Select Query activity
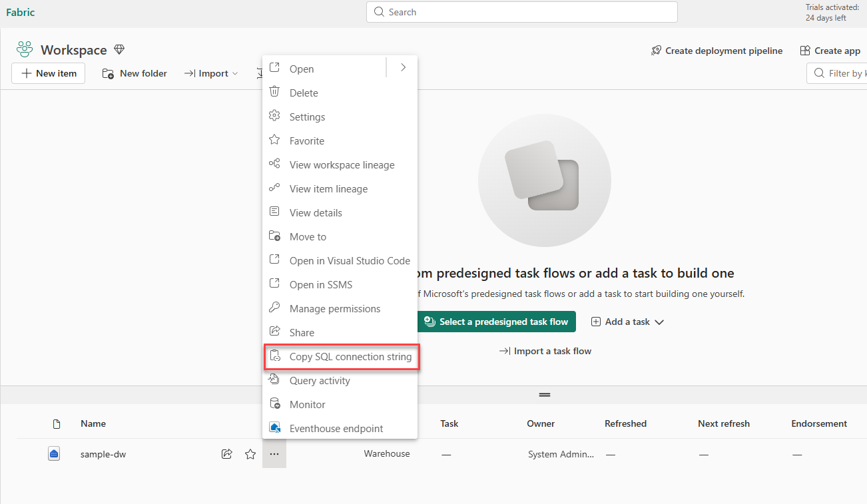This screenshot has height=504, width=867. tap(340, 380)
